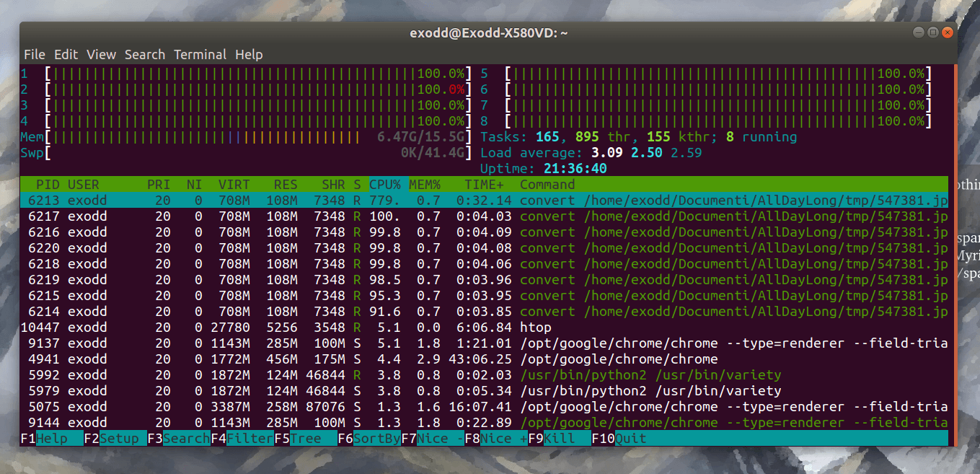Minimize the terminal window
This screenshot has height=474, width=980.
(917, 32)
